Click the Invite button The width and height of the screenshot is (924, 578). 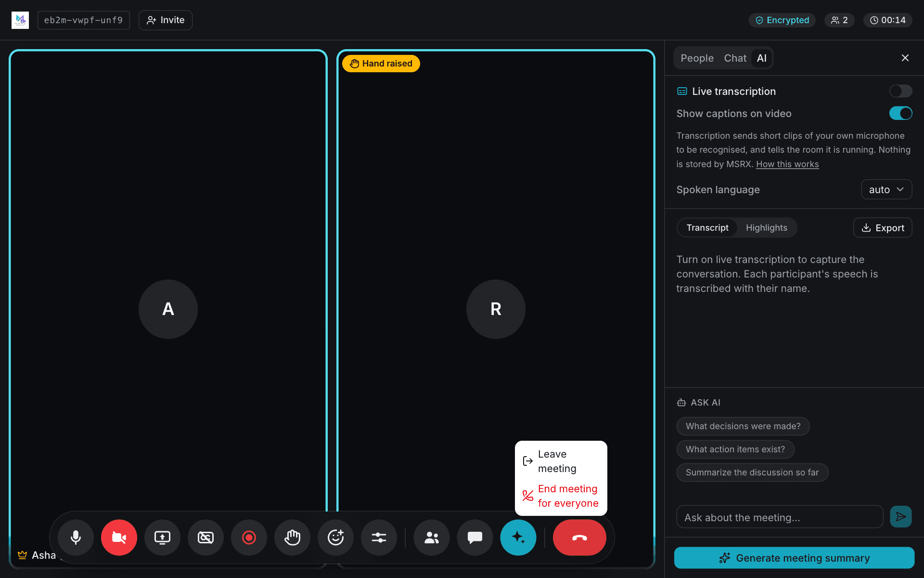166,20
